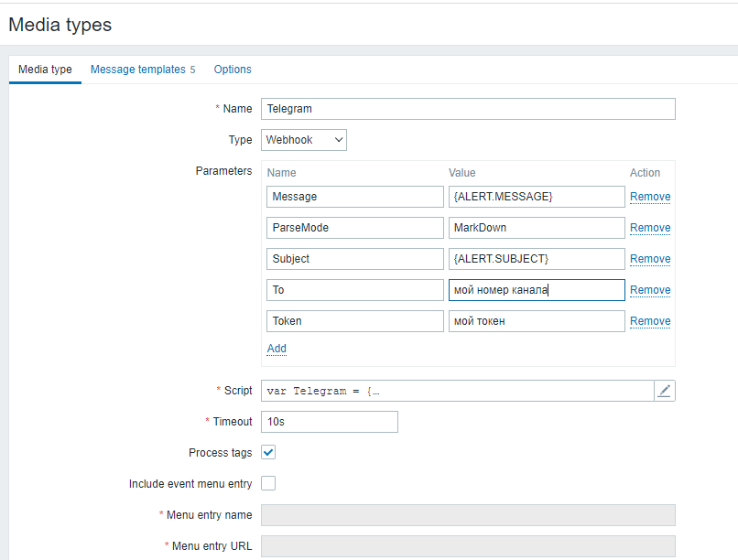Click Add to add a parameter
738x560 pixels.
[277, 349]
